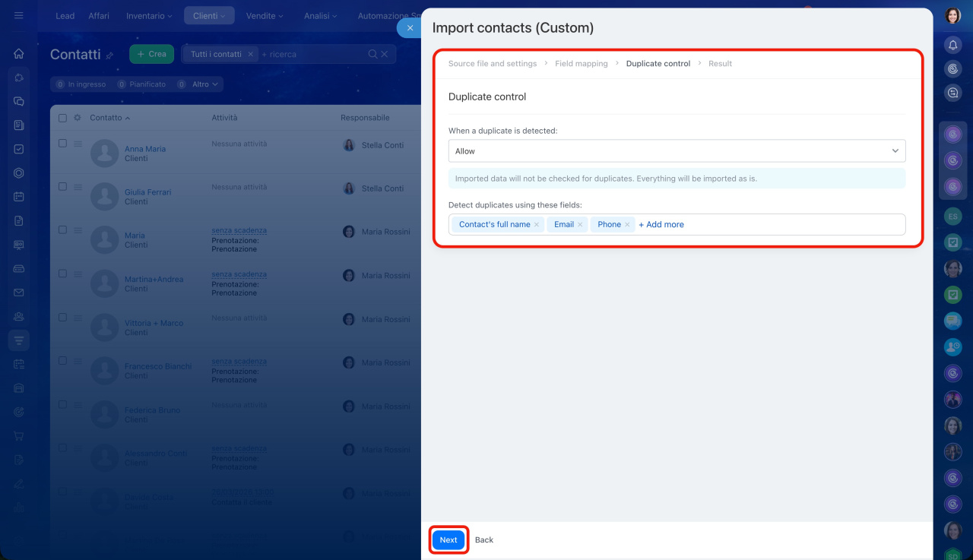Click Add more to add duplicate field

tap(661, 225)
